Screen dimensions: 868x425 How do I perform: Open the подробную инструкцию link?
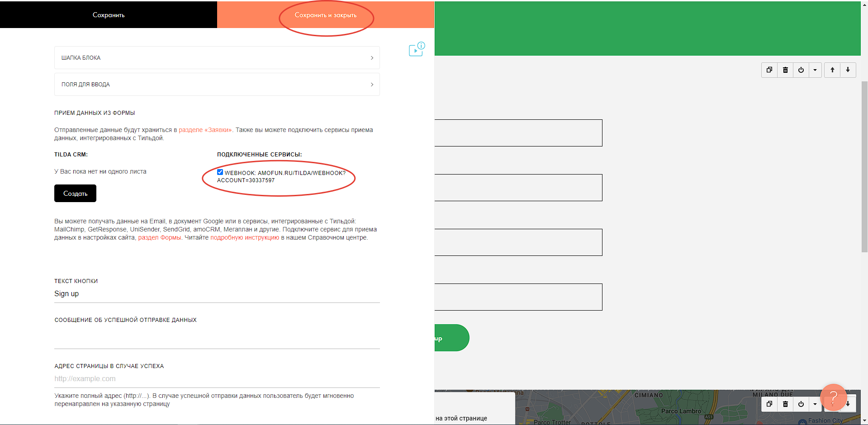coord(245,238)
